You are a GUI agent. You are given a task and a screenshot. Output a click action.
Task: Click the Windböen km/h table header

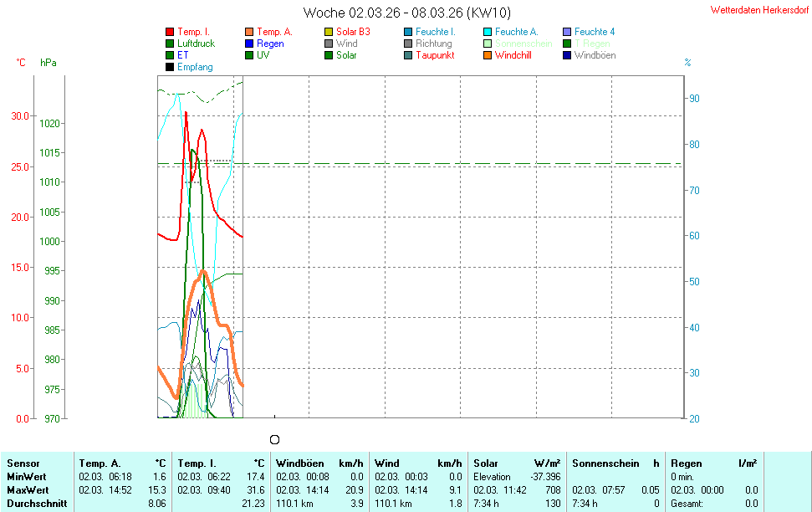point(319,463)
